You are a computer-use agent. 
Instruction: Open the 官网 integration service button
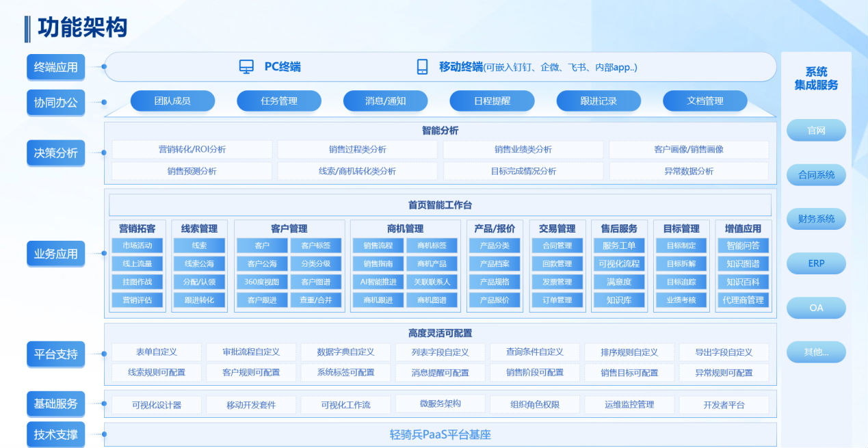pos(816,130)
